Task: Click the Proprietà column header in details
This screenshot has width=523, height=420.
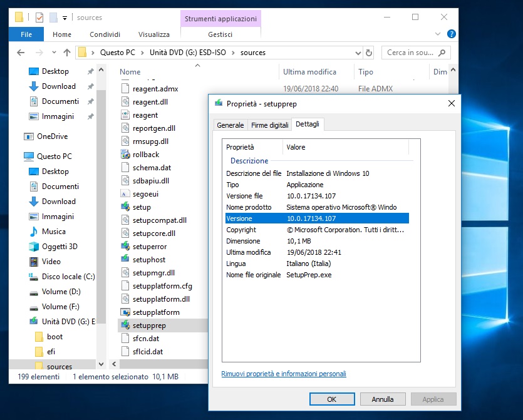Action: point(240,147)
